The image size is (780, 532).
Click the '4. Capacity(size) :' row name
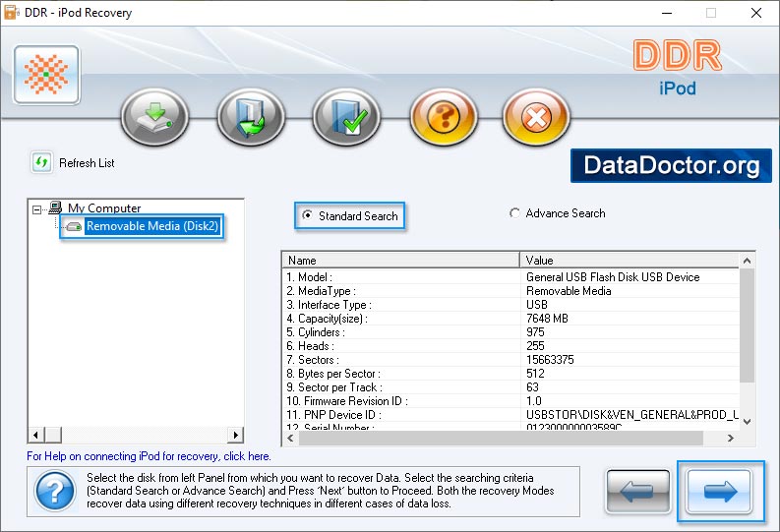pyautogui.click(x=328, y=319)
